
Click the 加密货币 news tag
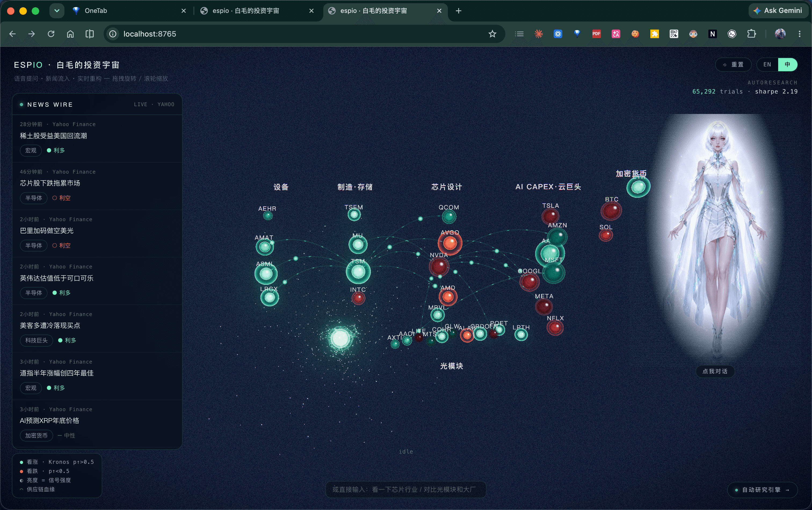(x=37, y=436)
